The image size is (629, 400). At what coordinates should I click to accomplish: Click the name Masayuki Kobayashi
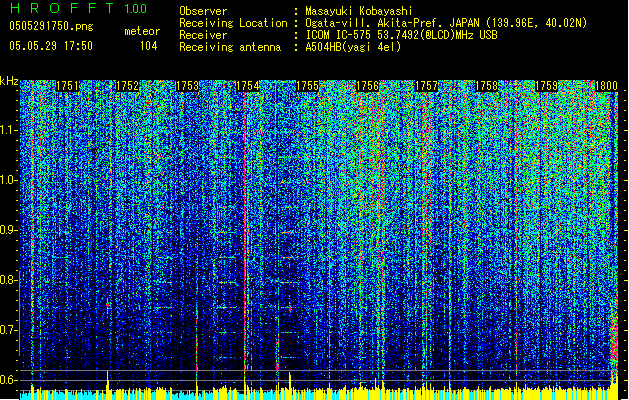pyautogui.click(x=359, y=11)
